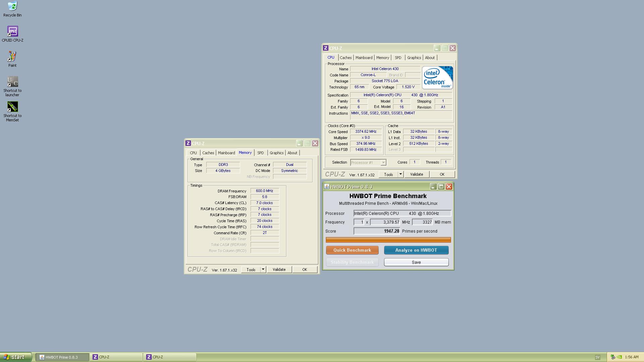Save the HWBOT Prime result

(x=416, y=262)
